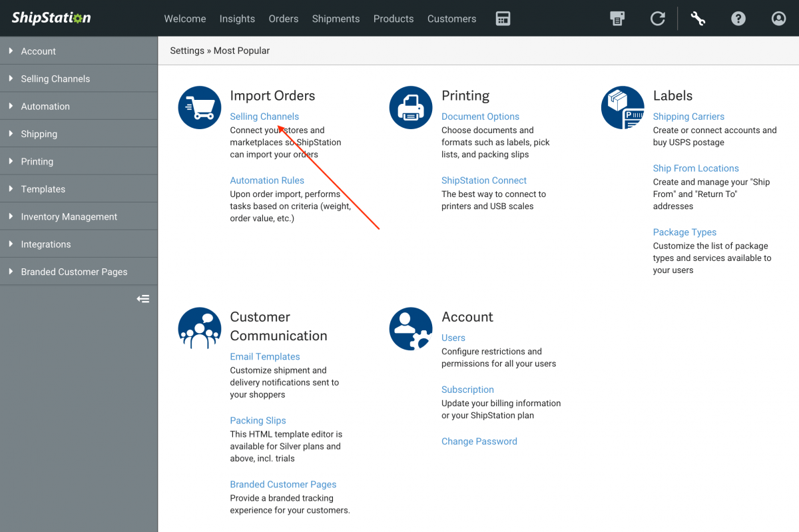Image resolution: width=799 pixels, height=532 pixels.
Task: Go to the Products tab
Action: [x=394, y=19]
